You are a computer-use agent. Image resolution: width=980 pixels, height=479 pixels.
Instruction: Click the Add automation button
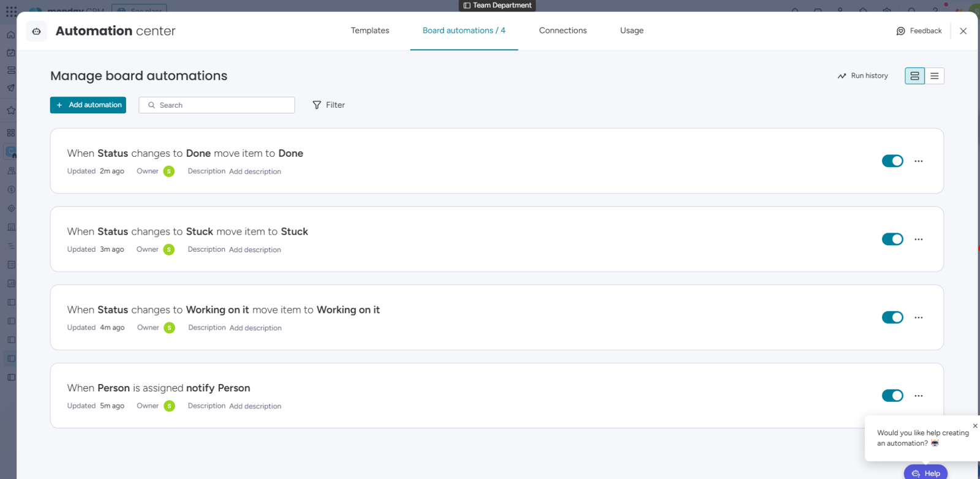88,105
